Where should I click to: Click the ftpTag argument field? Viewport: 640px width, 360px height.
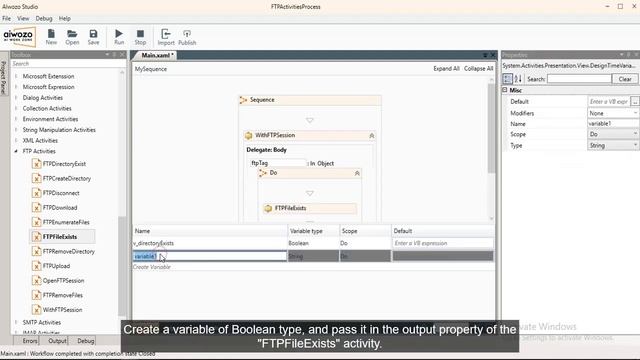click(x=278, y=163)
